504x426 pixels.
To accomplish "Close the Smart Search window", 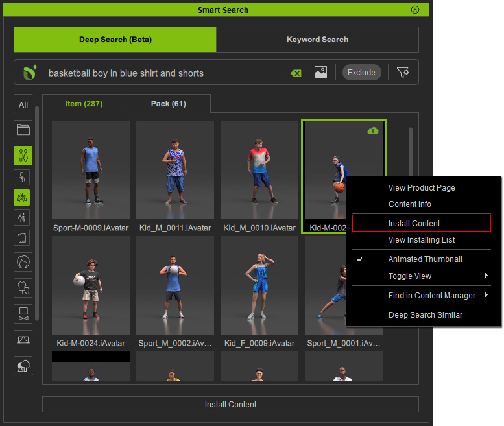I will [x=415, y=10].
